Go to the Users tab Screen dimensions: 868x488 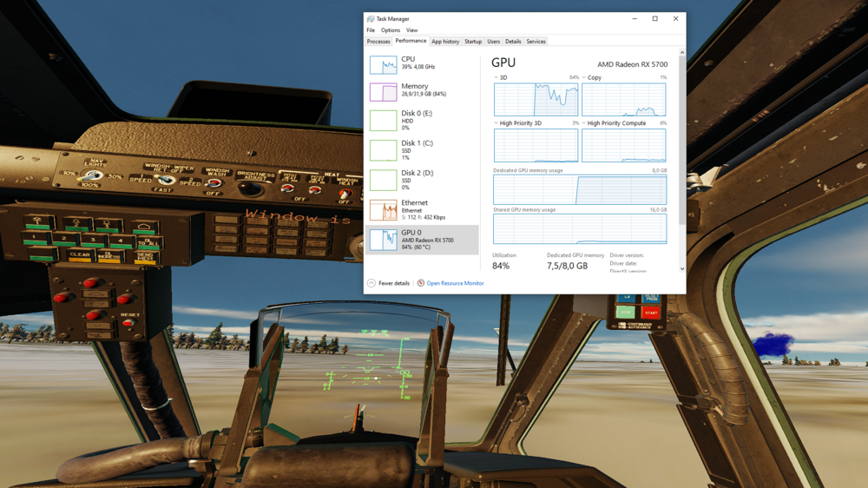[493, 42]
